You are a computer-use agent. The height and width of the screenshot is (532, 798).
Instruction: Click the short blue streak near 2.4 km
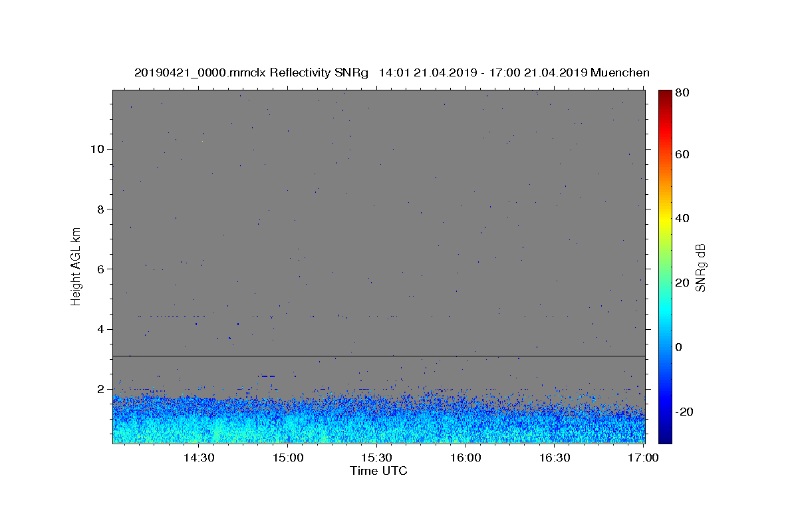267,376
